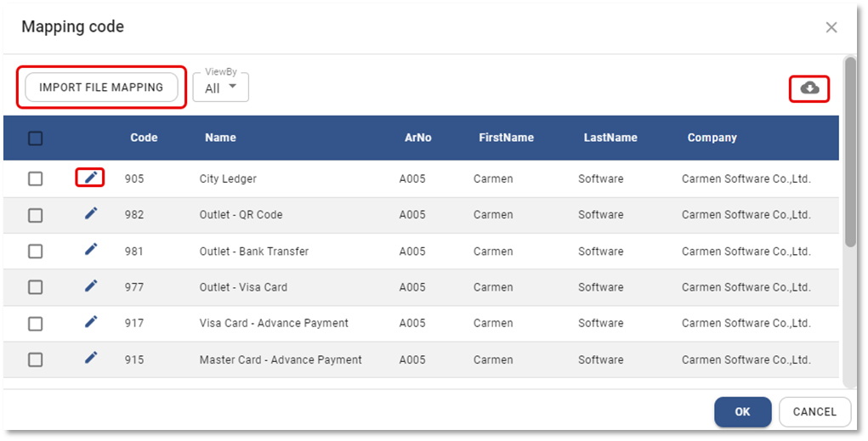Edit Visa Card - Advance Payment row
Screen dimensions: 868x441
point(91,322)
